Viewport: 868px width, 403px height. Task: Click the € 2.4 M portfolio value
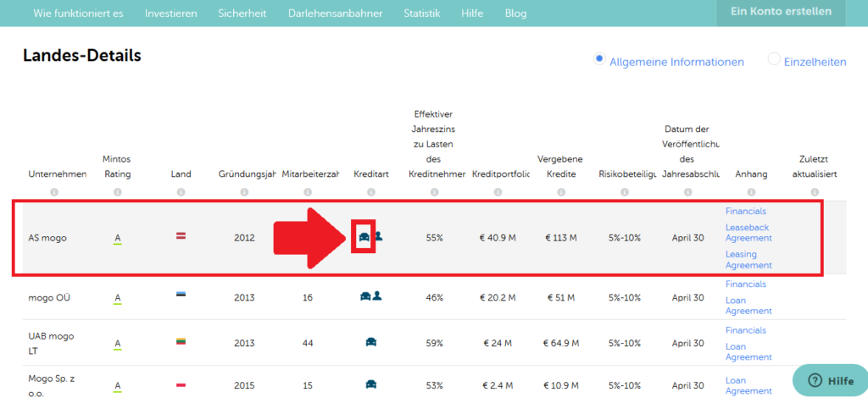click(498, 385)
